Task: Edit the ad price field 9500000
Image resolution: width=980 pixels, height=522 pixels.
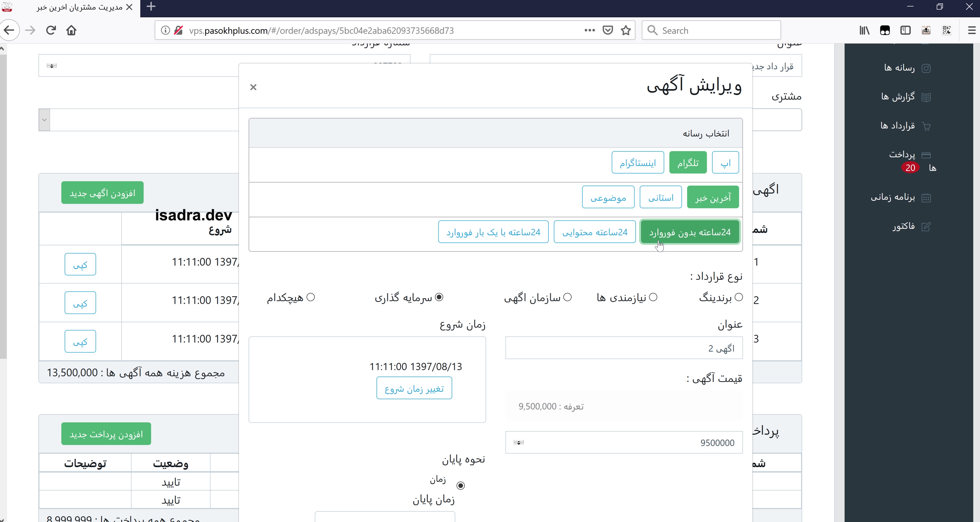Action: [x=624, y=442]
